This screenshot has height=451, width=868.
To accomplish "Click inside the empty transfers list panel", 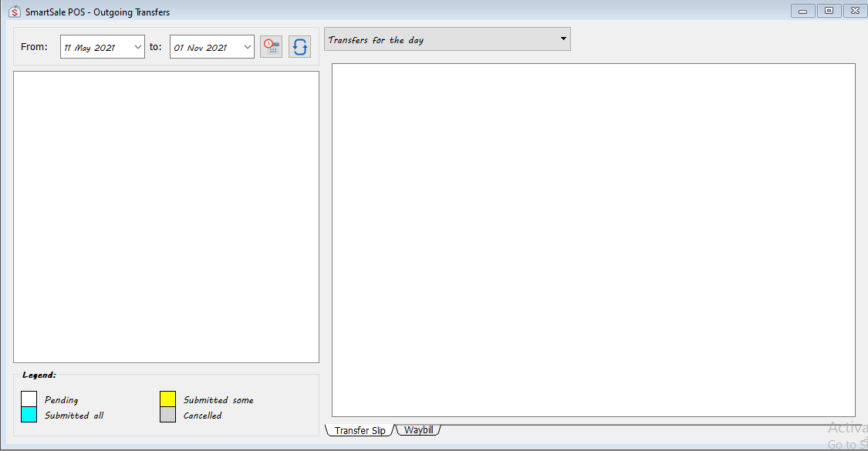I will [166, 217].
